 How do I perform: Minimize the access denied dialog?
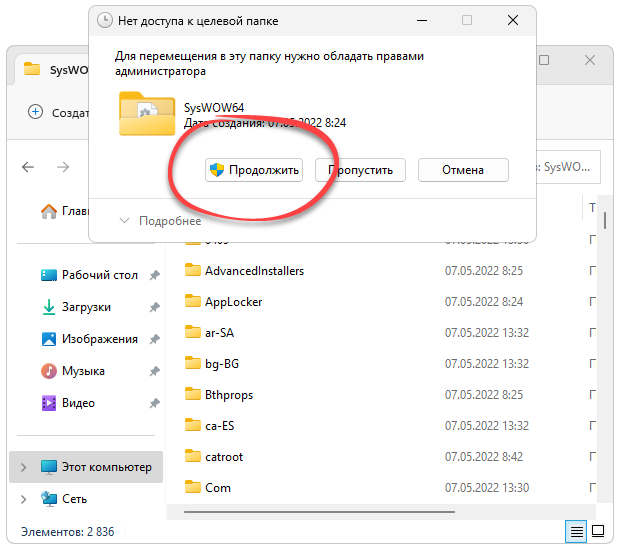pos(422,20)
